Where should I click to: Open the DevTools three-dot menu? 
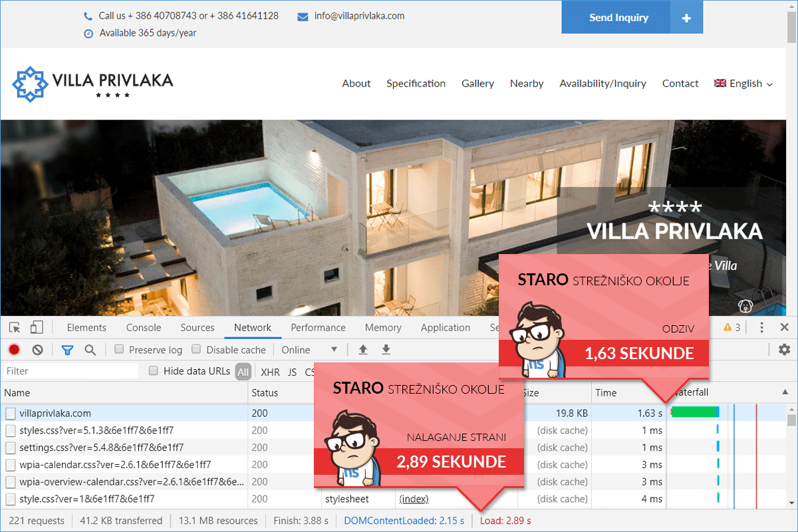762,327
